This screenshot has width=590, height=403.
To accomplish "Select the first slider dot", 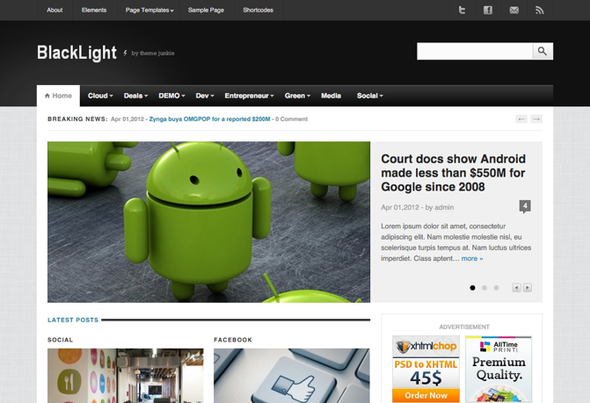I will pyautogui.click(x=473, y=288).
